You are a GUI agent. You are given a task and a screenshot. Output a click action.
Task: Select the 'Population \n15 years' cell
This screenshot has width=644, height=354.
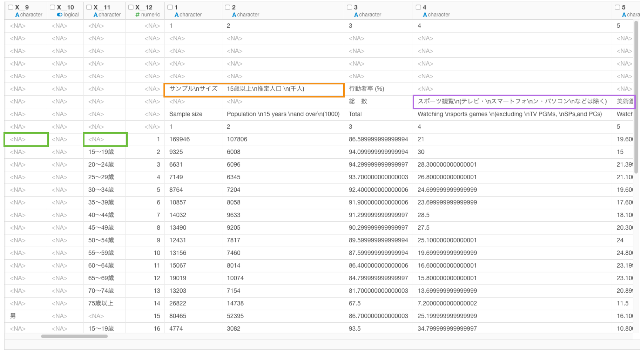(283, 114)
